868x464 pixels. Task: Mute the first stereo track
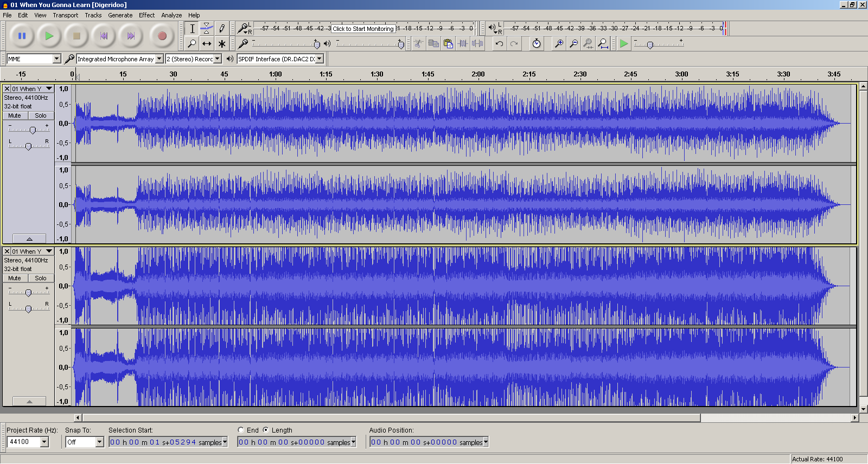(x=15, y=115)
